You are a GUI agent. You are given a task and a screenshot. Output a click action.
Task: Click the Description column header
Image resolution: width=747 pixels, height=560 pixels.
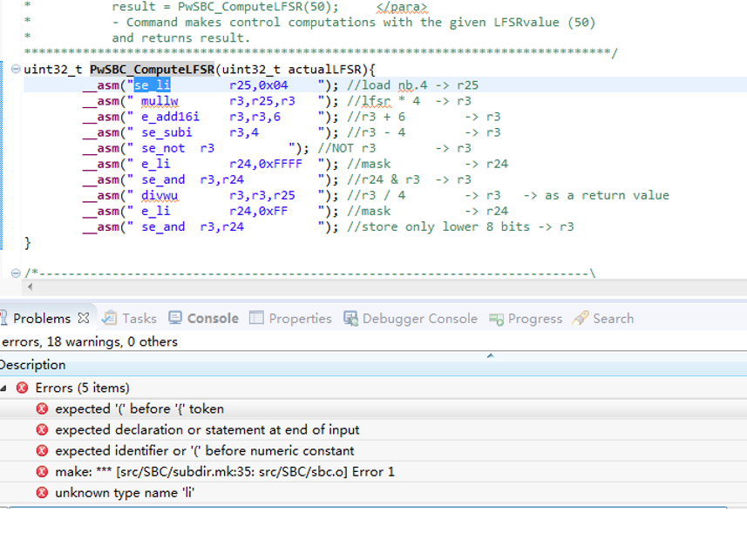tap(373, 365)
